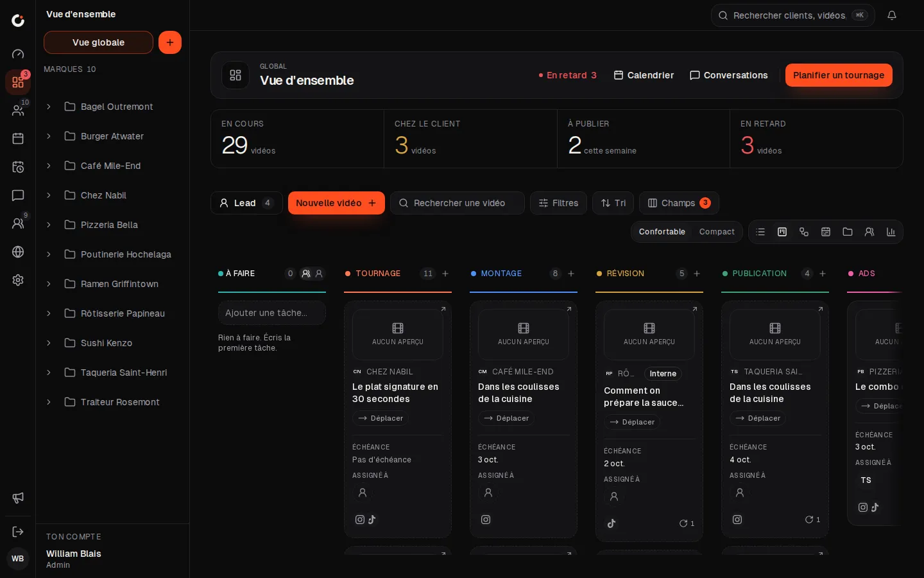Click the megaphone announcements icon
The image size is (924, 578).
coord(18,498)
